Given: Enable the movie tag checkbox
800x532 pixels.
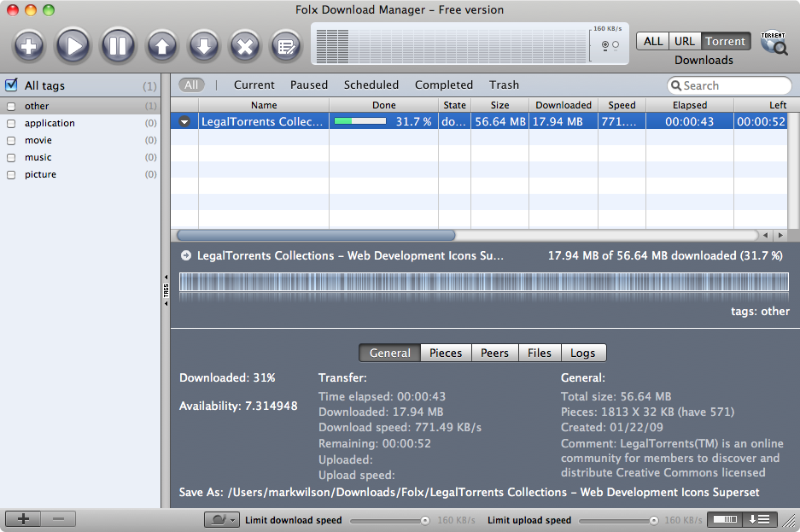Looking at the screenshot, I should tap(11, 140).
